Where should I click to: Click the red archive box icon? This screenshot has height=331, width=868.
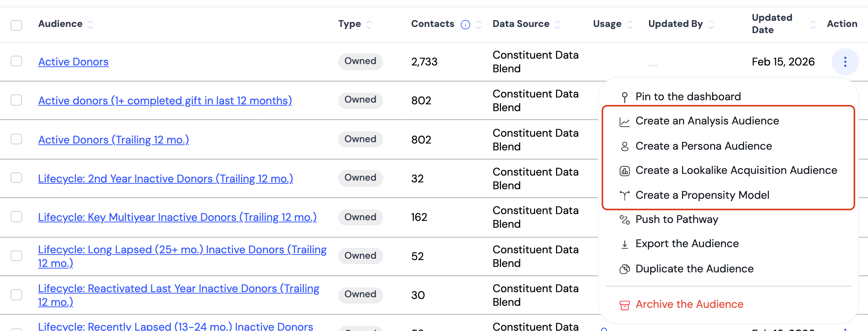[625, 305]
